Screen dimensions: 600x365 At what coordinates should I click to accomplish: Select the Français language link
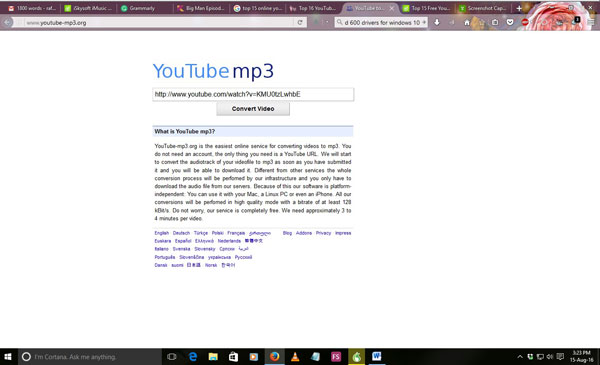coord(236,233)
